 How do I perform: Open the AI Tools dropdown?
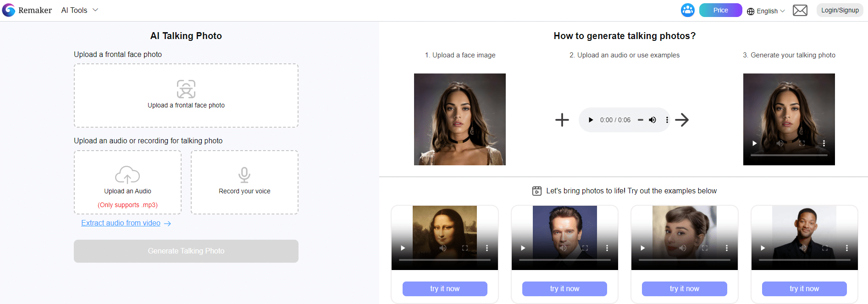pyautogui.click(x=79, y=10)
